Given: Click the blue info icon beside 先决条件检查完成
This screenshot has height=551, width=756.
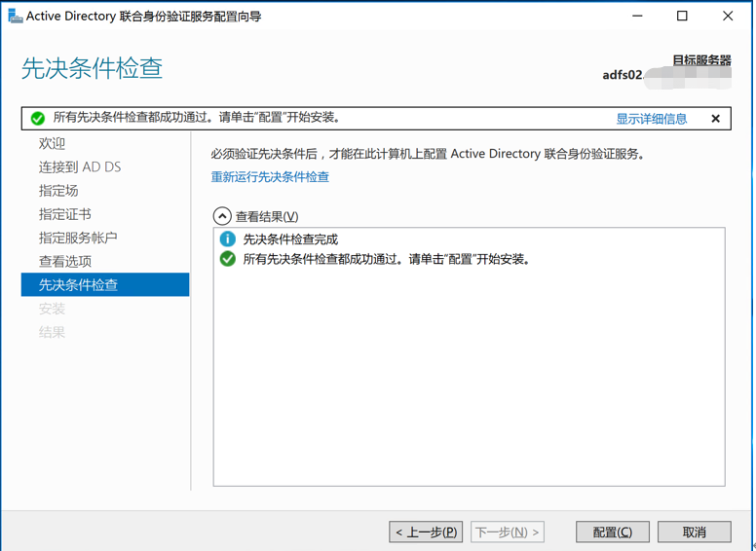Looking at the screenshot, I should click(228, 239).
